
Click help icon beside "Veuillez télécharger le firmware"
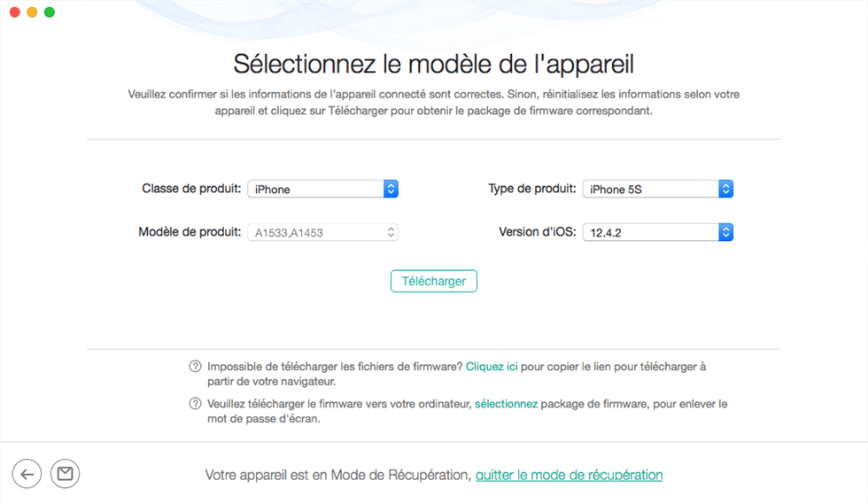tap(195, 403)
